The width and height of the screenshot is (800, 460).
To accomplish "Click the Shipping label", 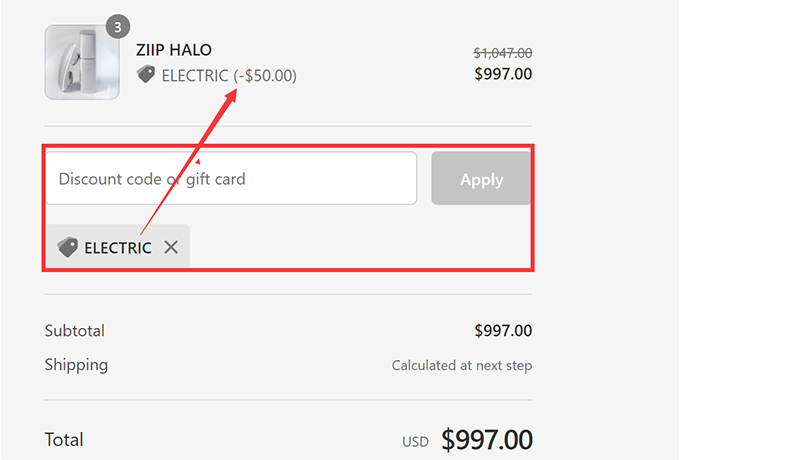I will [76, 365].
